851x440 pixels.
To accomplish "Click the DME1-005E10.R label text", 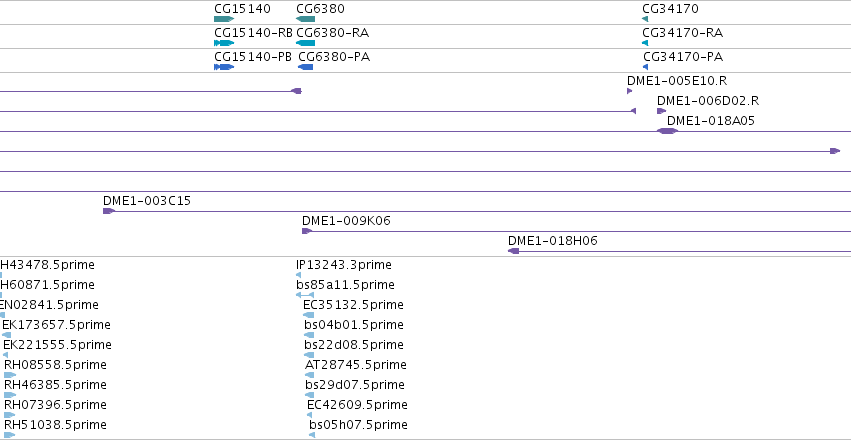I will (677, 81).
